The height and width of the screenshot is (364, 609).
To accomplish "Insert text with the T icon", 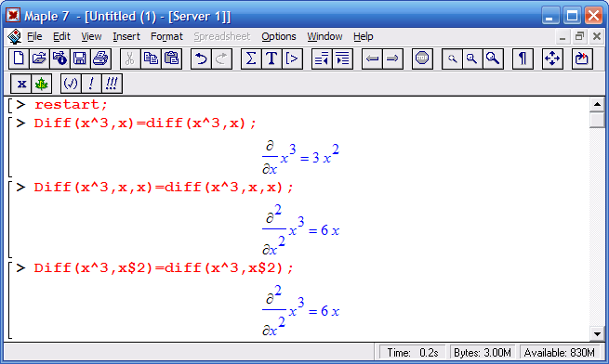I will point(271,59).
